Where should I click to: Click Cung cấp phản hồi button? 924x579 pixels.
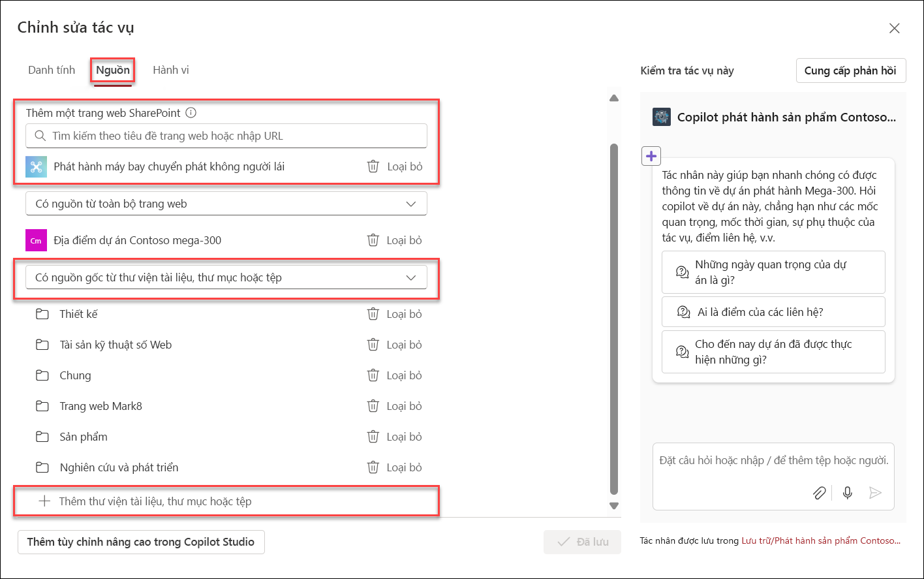pos(851,70)
